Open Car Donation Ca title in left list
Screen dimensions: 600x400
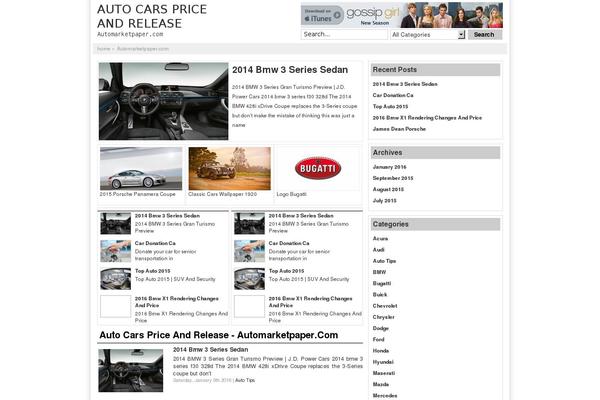[x=155, y=243]
